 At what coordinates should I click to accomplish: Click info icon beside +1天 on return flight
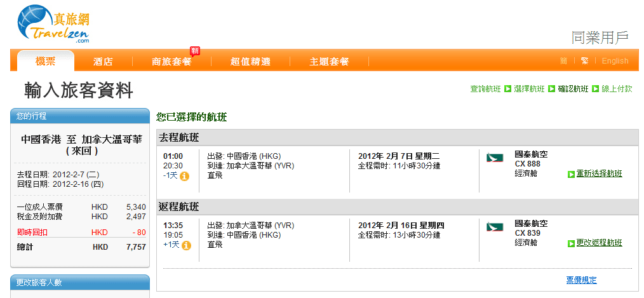click(x=185, y=245)
